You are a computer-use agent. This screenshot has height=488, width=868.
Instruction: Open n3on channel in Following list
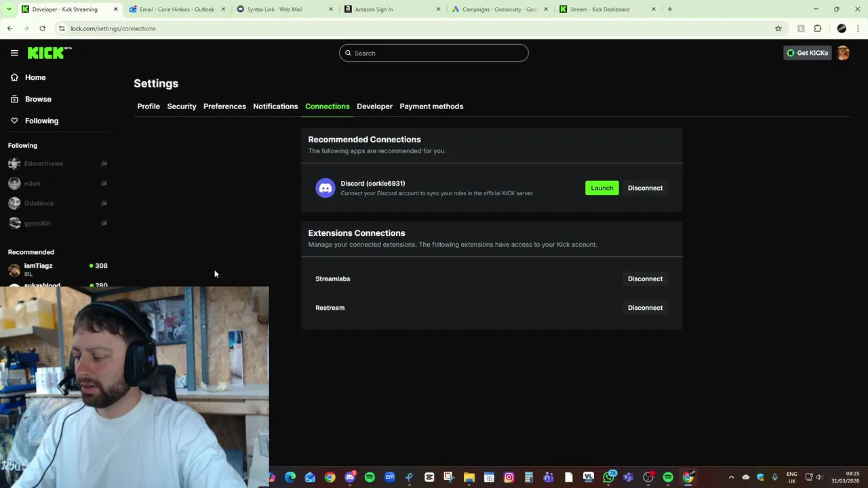32,184
